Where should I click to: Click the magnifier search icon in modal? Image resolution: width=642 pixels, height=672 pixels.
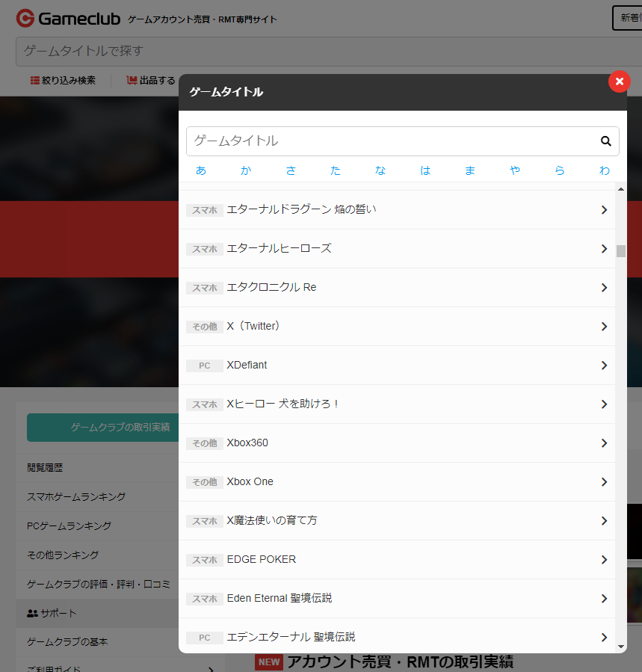(x=605, y=141)
